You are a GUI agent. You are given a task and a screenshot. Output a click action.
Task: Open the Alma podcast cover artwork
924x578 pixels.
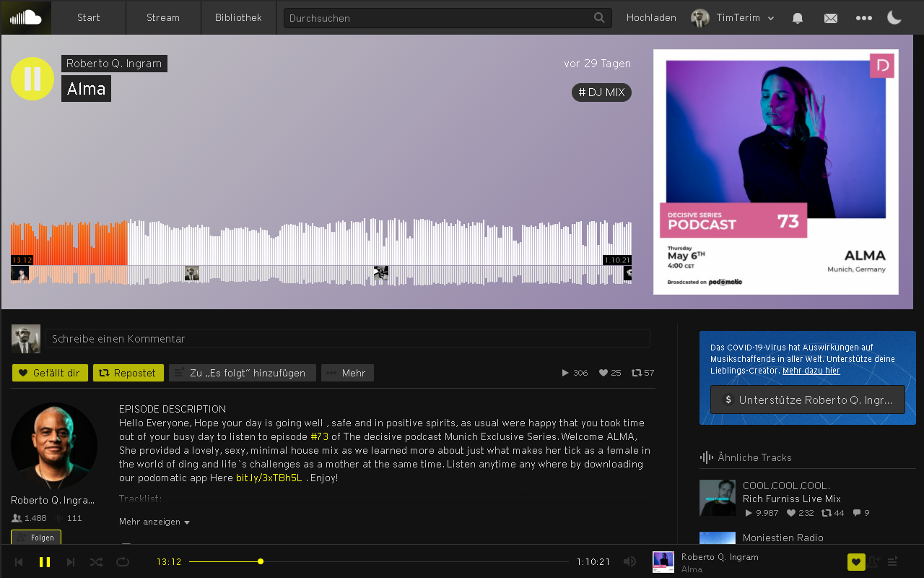776,172
